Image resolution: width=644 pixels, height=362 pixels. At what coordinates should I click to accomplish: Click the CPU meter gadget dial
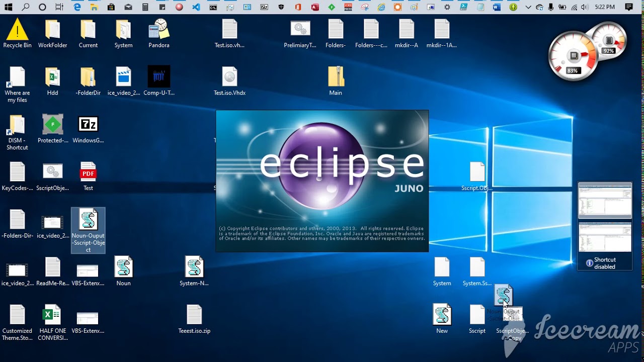(573, 56)
